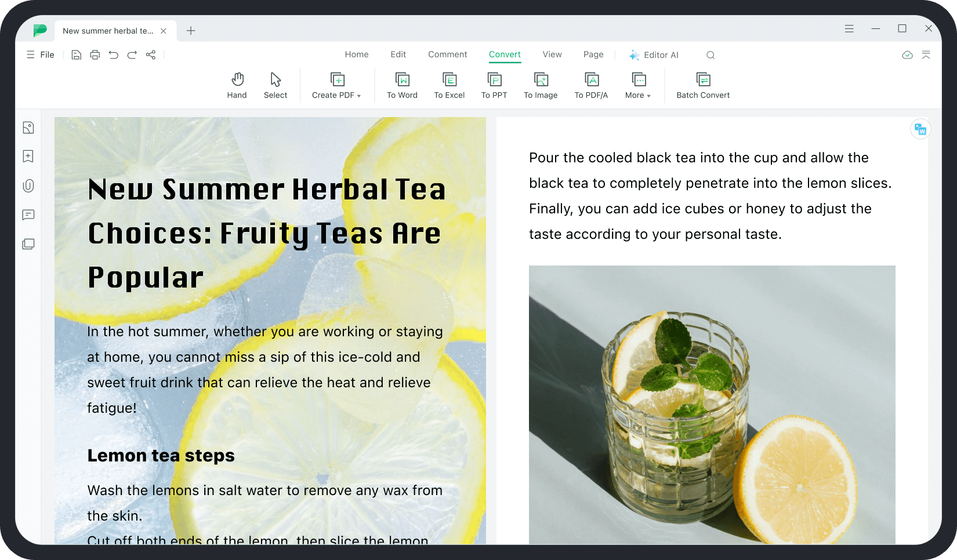This screenshot has width=957, height=560.
Task: Click the cloud sync icon
Action: [x=908, y=55]
